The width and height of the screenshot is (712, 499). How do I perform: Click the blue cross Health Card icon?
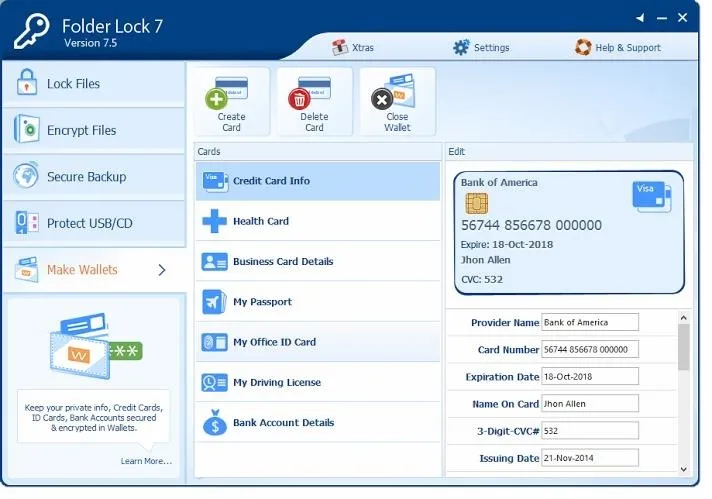214,221
